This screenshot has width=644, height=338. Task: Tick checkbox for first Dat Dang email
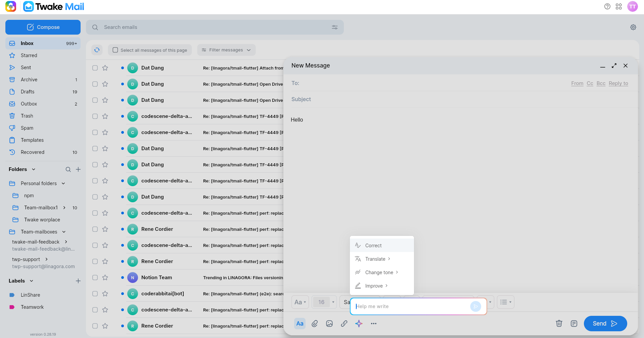tap(95, 68)
